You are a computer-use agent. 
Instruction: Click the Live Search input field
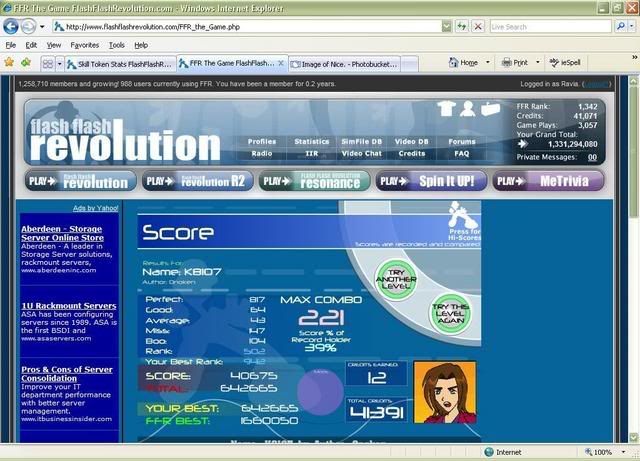(x=553, y=27)
